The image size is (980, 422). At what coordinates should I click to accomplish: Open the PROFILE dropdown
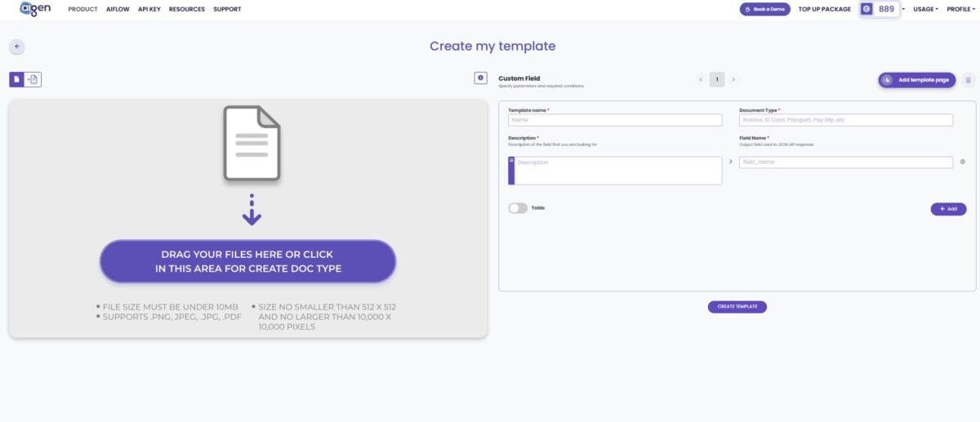[x=961, y=9]
